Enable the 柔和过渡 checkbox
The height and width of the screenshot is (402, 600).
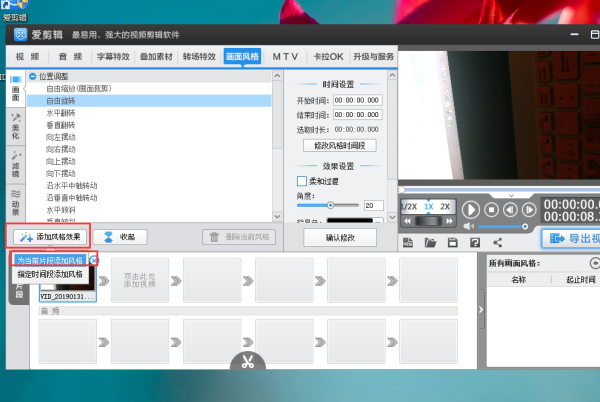click(302, 180)
